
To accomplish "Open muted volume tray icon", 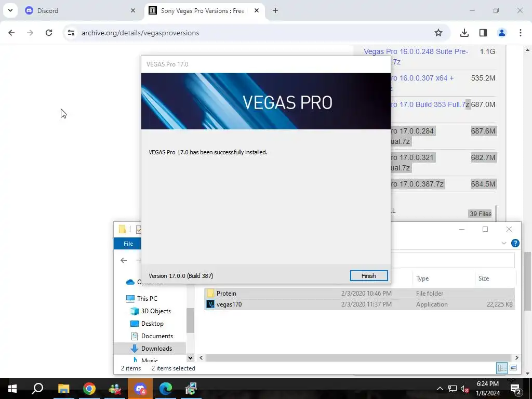I will pyautogui.click(x=465, y=389).
